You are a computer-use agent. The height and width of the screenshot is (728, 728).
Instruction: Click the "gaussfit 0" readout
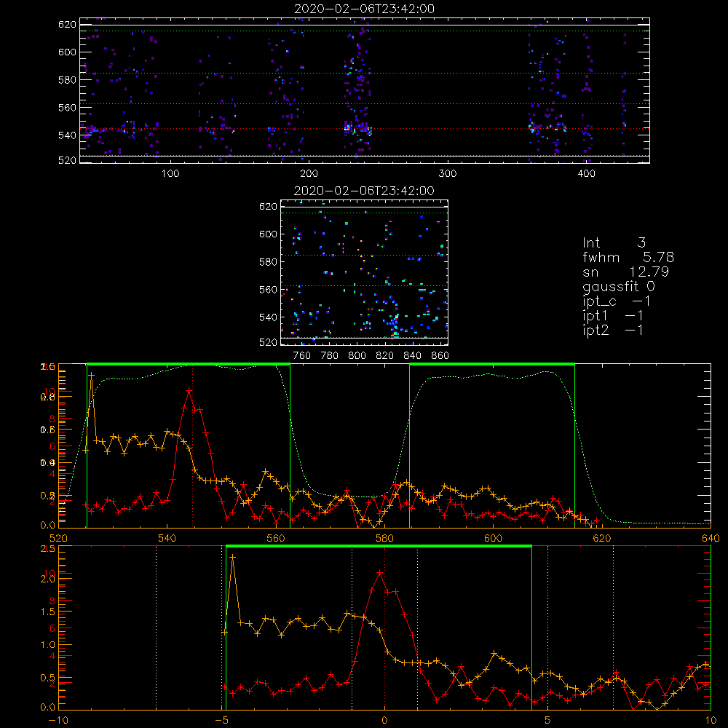point(618,286)
